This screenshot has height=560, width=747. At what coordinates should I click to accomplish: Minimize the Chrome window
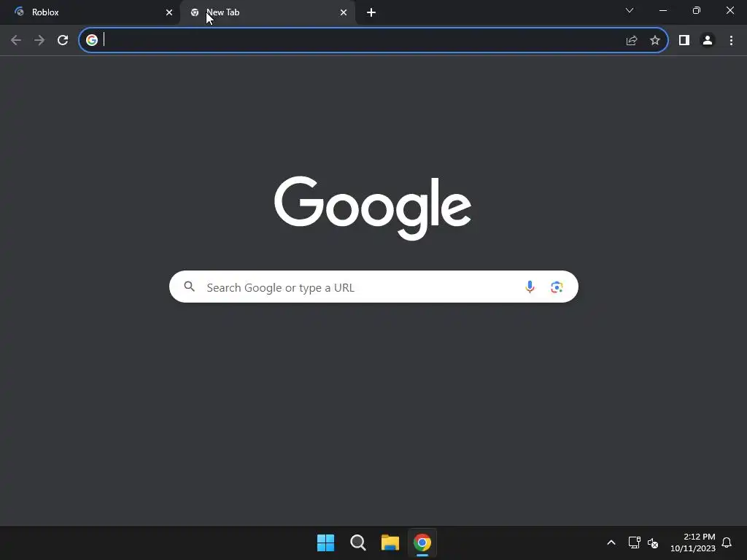663,10
